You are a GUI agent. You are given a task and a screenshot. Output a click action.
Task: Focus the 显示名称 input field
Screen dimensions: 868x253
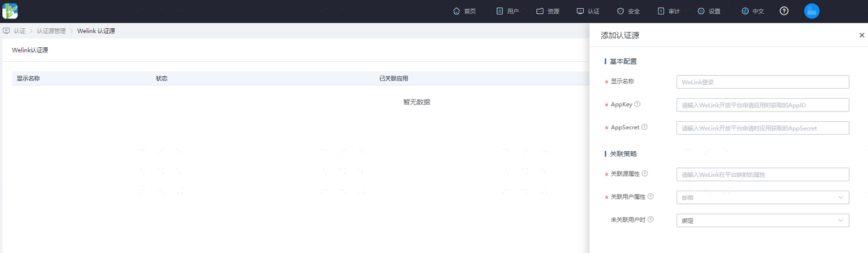pos(763,82)
